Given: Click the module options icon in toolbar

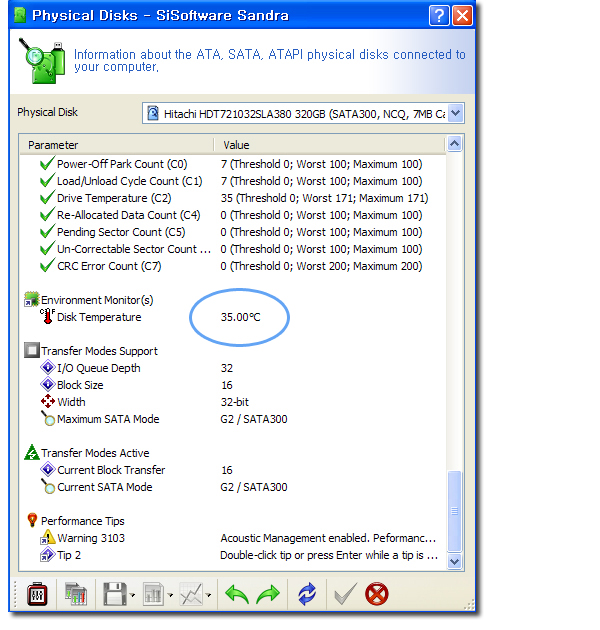Looking at the screenshot, I should click(37, 594).
